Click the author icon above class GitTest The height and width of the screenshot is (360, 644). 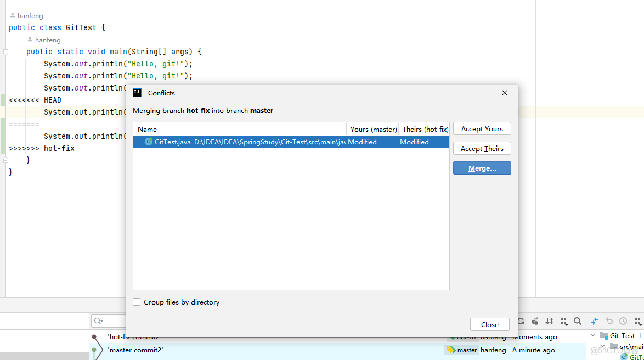pyautogui.click(x=12, y=15)
